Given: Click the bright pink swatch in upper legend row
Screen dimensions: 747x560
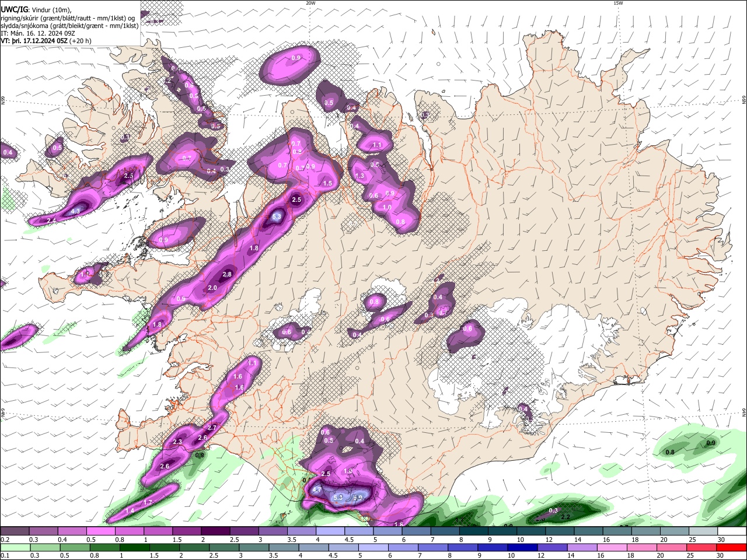Looking at the screenshot, I should [100, 531].
